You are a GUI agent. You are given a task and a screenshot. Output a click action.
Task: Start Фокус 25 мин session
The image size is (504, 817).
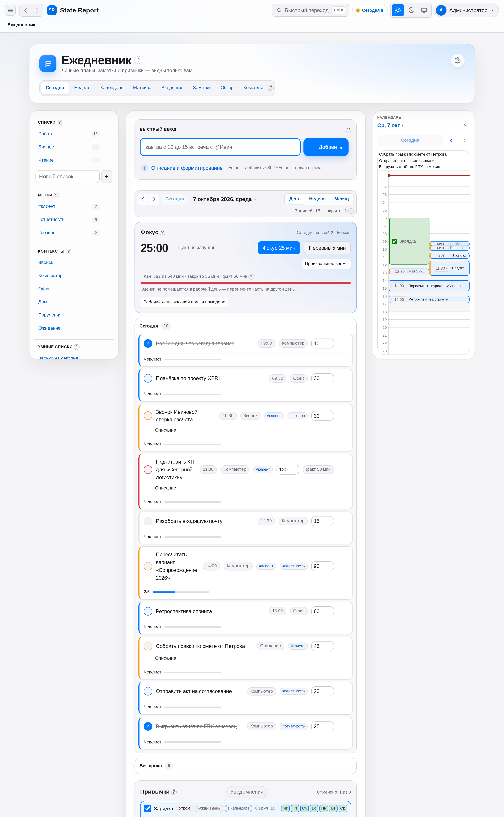coord(279,248)
